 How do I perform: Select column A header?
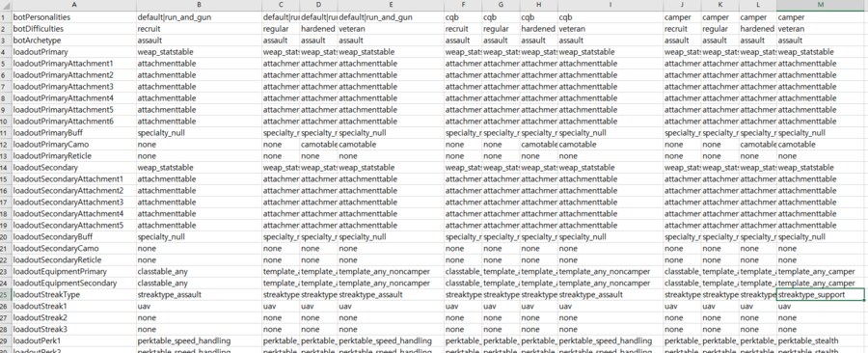tap(74, 5)
